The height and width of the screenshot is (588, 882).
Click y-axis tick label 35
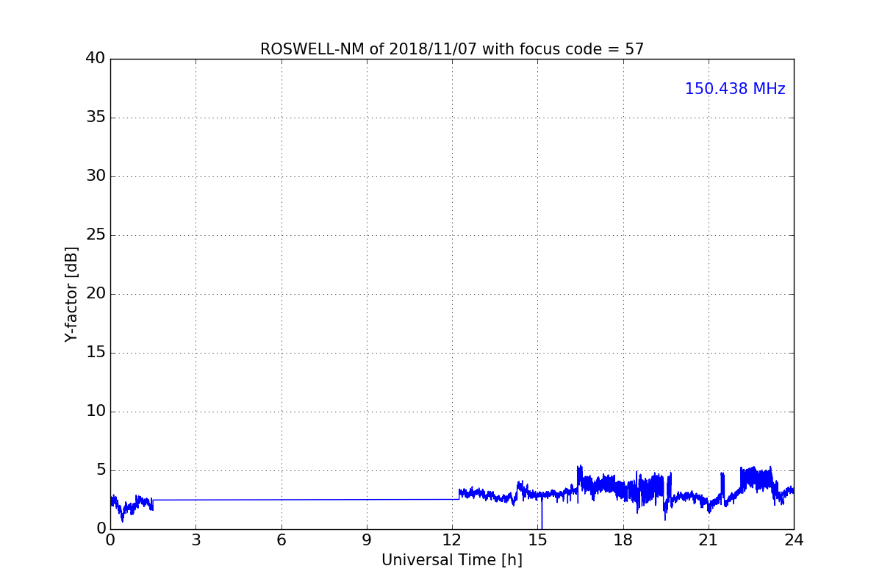coord(96,118)
